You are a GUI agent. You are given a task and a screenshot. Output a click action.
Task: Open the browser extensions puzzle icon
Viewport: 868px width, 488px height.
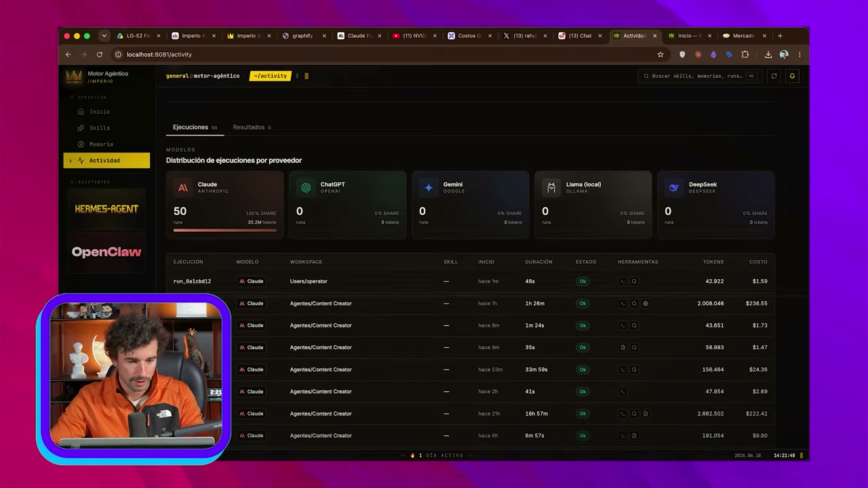[x=745, y=54]
